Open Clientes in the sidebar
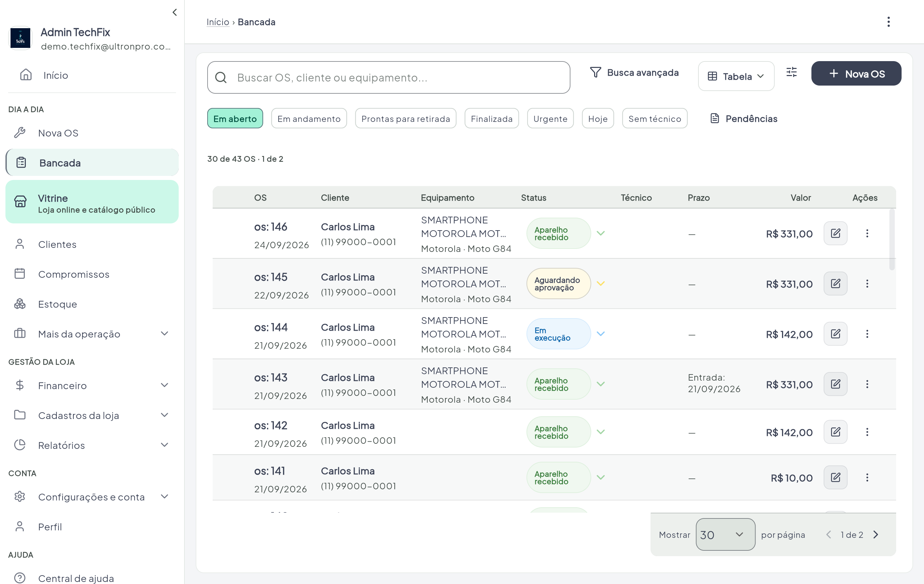The image size is (924, 584). 92,244
